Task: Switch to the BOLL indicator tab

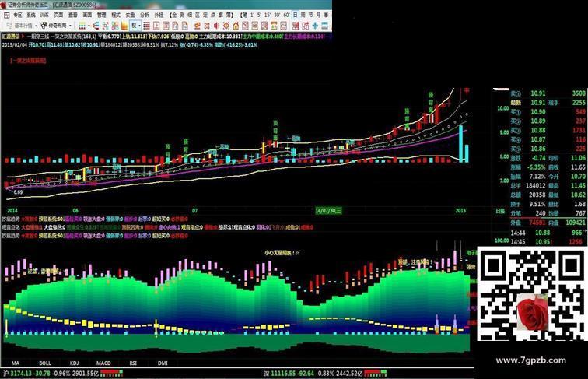Action: tap(45, 363)
